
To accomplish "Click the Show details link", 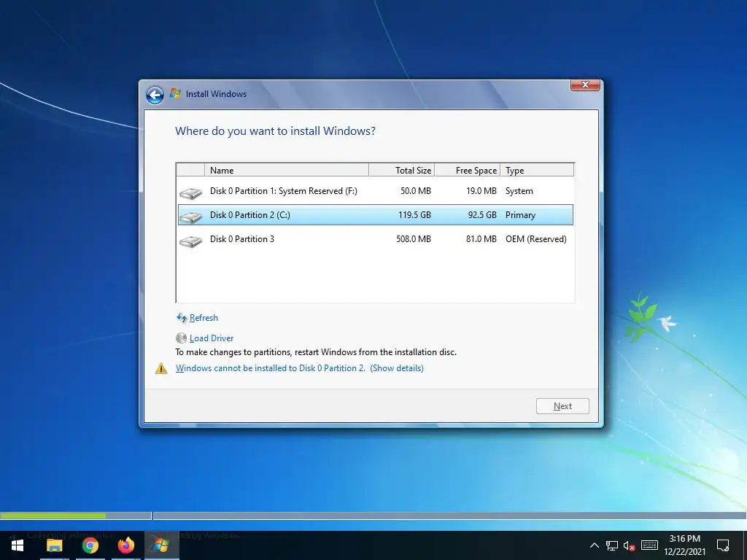I will point(397,368).
